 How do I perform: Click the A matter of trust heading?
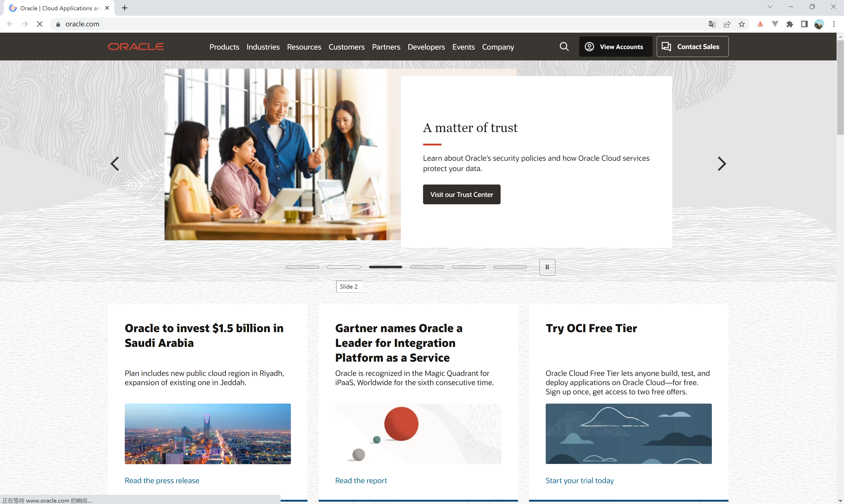pos(470,128)
